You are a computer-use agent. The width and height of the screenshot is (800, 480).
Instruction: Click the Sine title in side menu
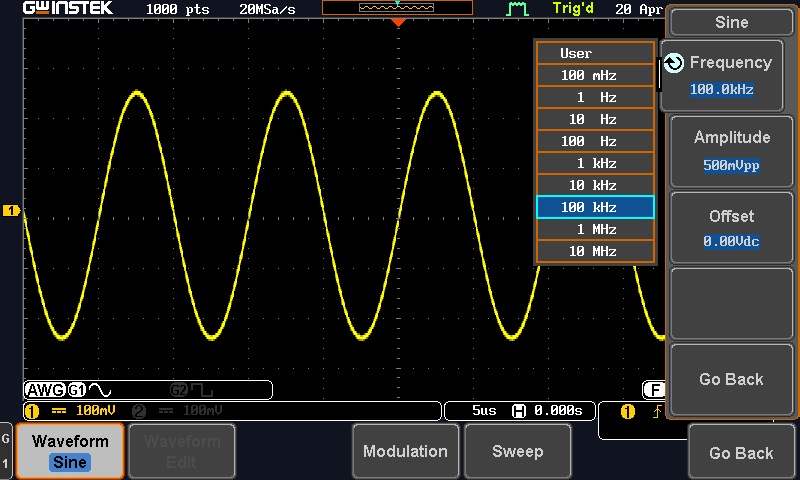(732, 22)
